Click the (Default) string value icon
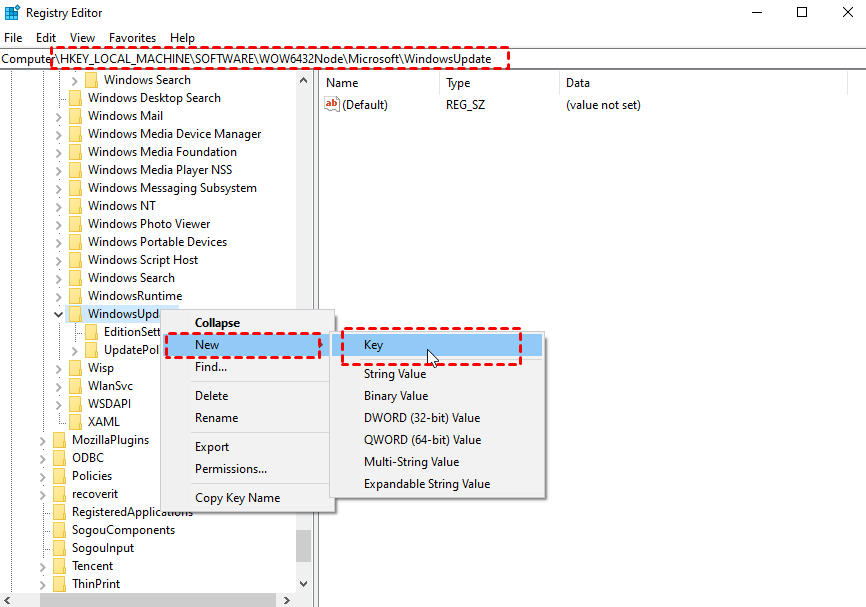Viewport: 866px width, 607px height. pyautogui.click(x=331, y=104)
